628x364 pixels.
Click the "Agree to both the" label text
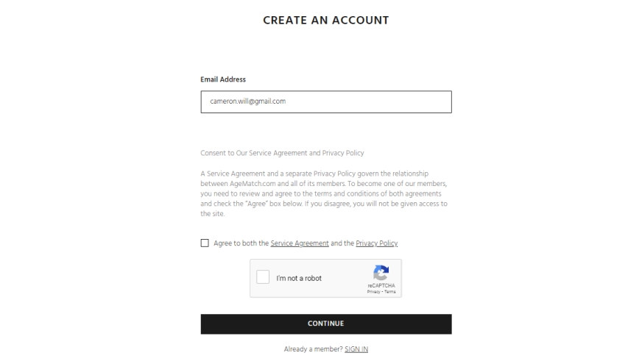241,243
